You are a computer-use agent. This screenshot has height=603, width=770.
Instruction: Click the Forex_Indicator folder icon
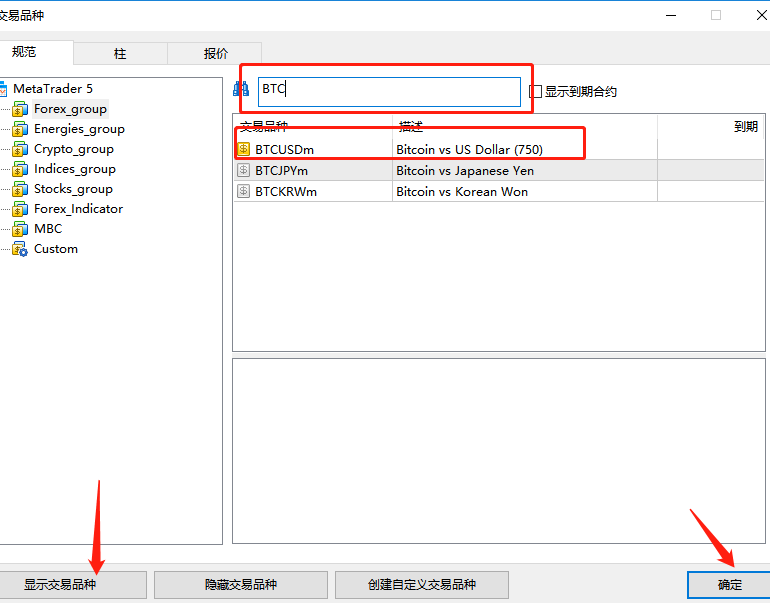pyautogui.click(x=20, y=209)
